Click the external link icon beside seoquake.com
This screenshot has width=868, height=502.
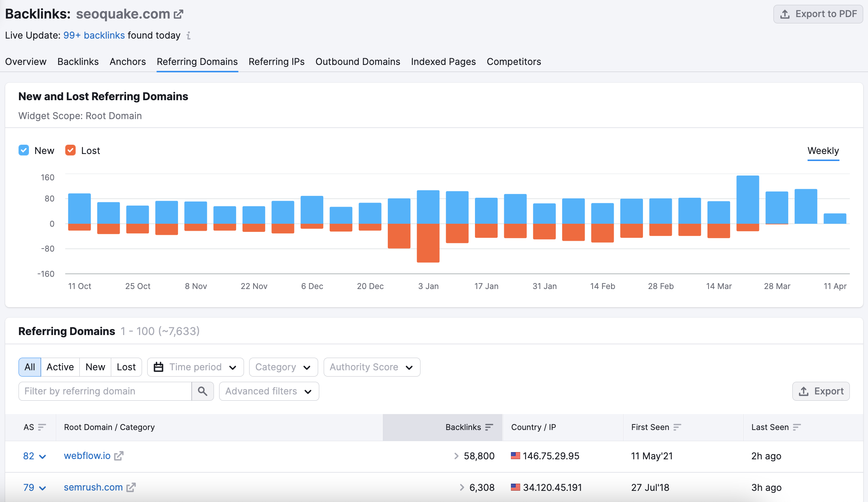[179, 13]
